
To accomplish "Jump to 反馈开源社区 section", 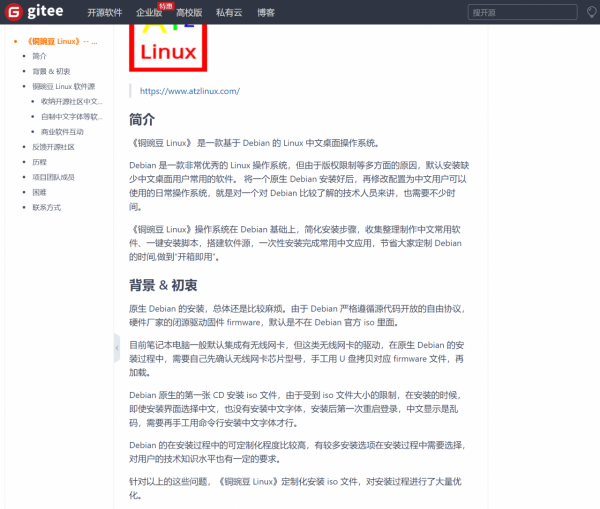I will pos(53,146).
